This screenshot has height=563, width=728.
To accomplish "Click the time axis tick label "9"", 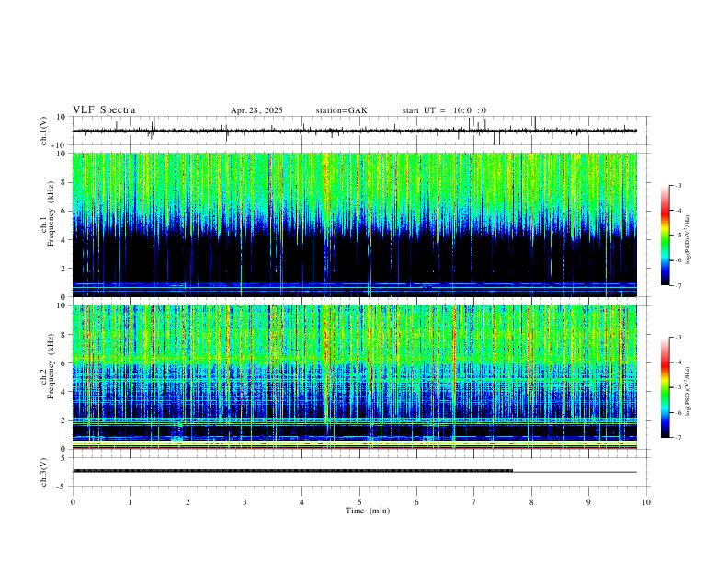I will [588, 502].
